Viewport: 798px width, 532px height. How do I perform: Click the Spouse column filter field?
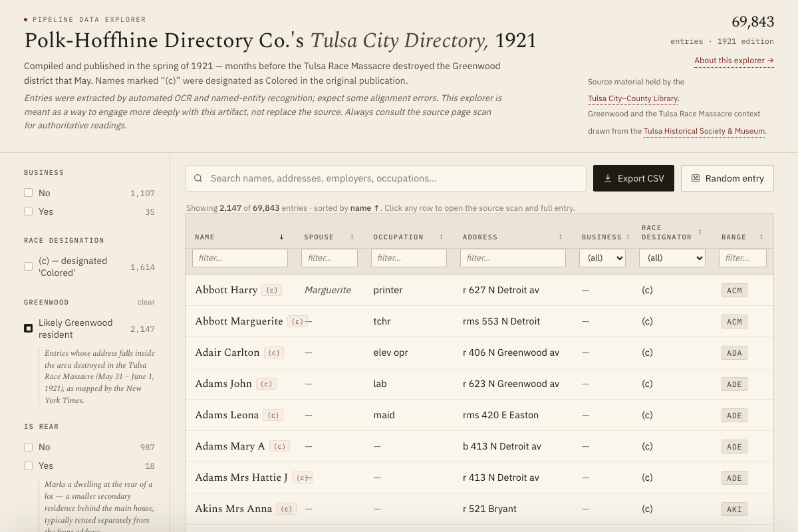(329, 257)
